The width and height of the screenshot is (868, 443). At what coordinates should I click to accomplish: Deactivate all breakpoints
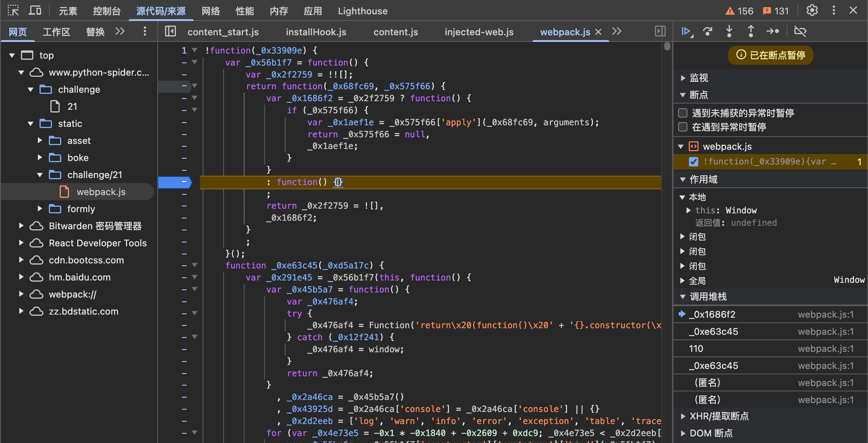(800, 31)
